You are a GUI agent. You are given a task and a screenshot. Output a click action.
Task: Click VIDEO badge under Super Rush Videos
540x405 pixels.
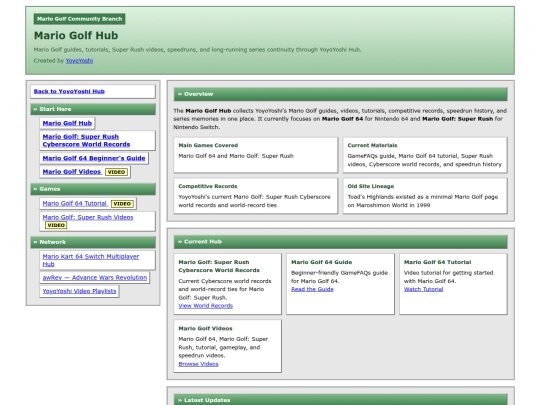tap(56, 225)
